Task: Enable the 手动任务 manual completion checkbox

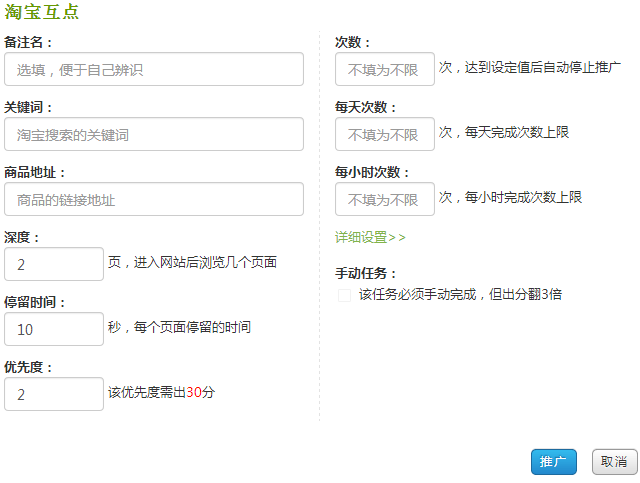Action: click(344, 295)
